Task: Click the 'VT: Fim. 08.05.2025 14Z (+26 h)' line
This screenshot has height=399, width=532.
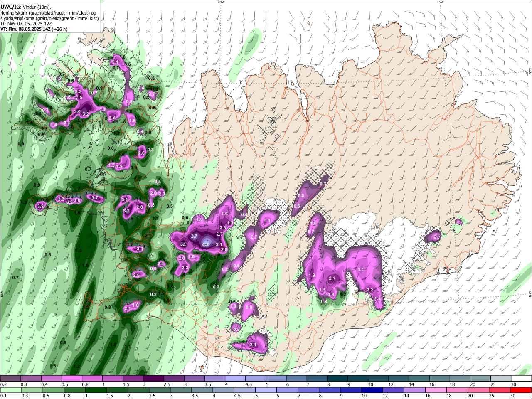Action: click(x=34, y=29)
